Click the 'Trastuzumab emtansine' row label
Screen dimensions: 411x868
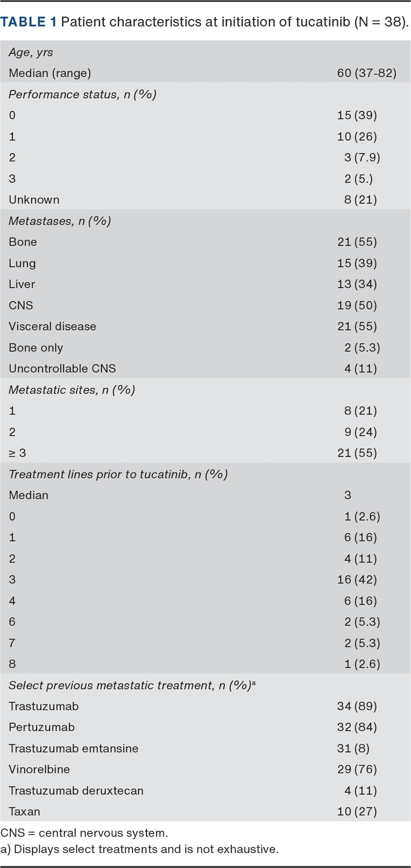73,748
